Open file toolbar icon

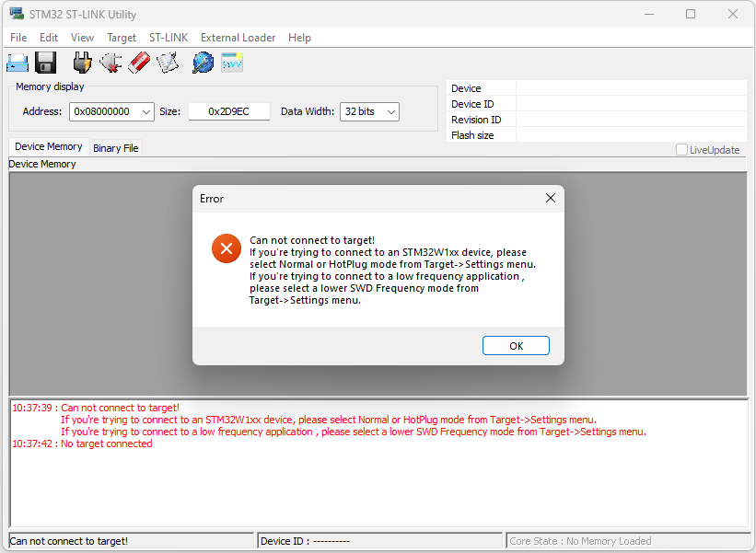point(17,63)
